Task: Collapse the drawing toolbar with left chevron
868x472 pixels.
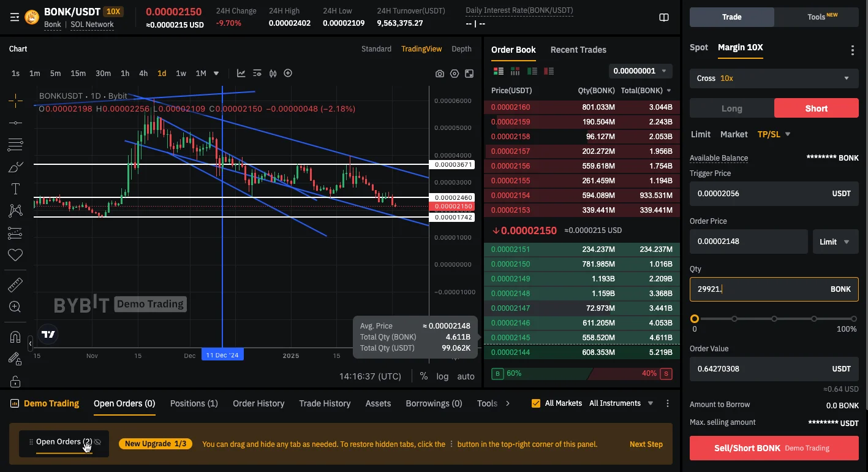Action: (x=31, y=344)
